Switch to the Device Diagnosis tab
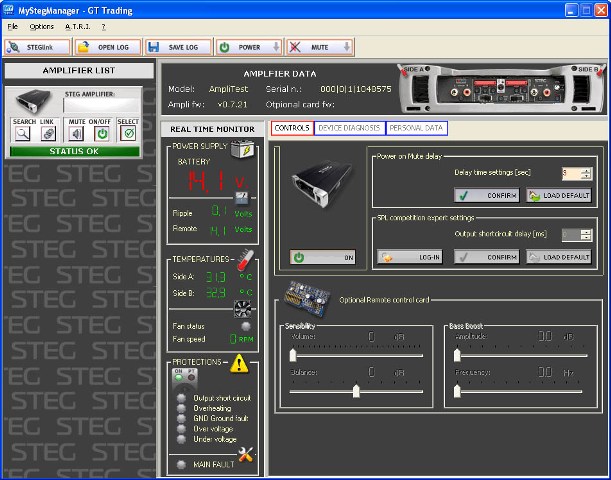The height and width of the screenshot is (480, 611). coord(348,128)
